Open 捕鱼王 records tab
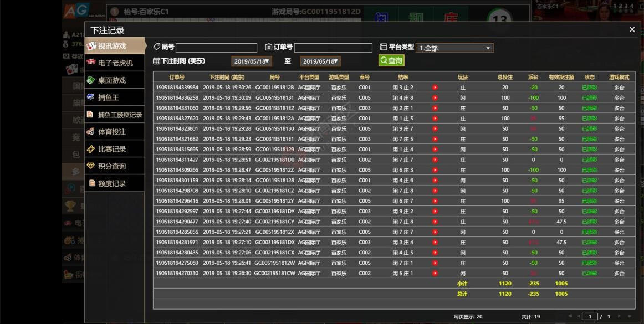 pos(115,97)
